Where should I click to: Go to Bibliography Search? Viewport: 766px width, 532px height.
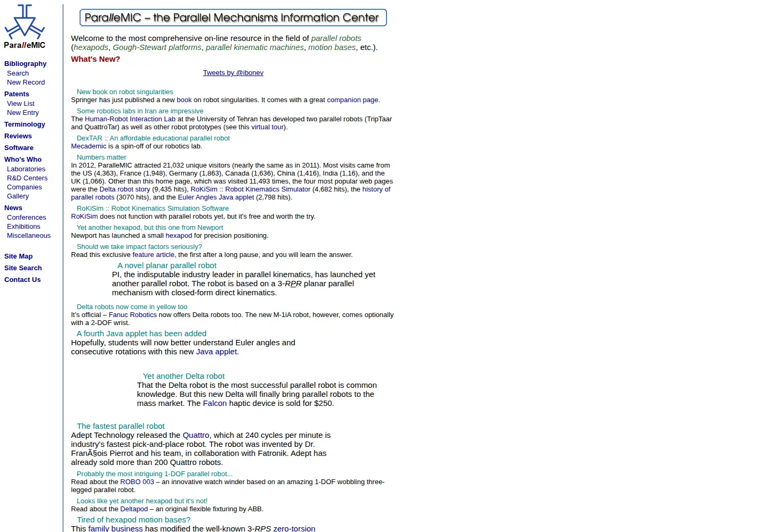18,73
